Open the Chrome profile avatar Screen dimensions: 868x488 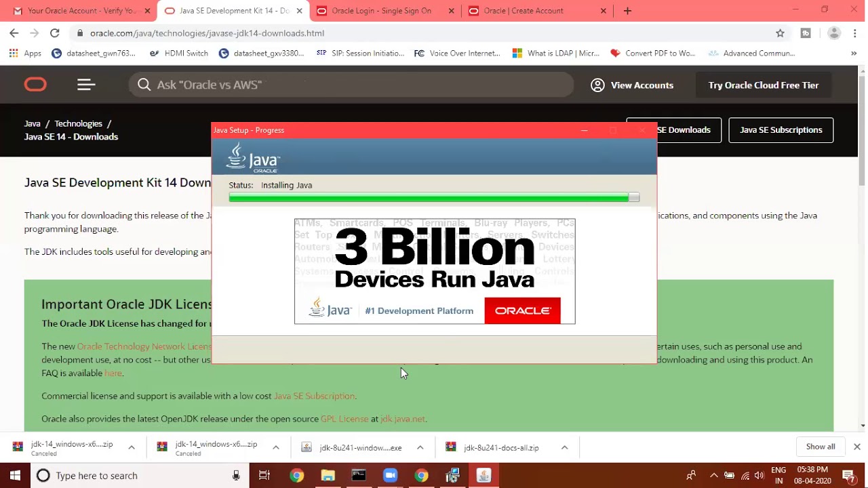(x=834, y=33)
